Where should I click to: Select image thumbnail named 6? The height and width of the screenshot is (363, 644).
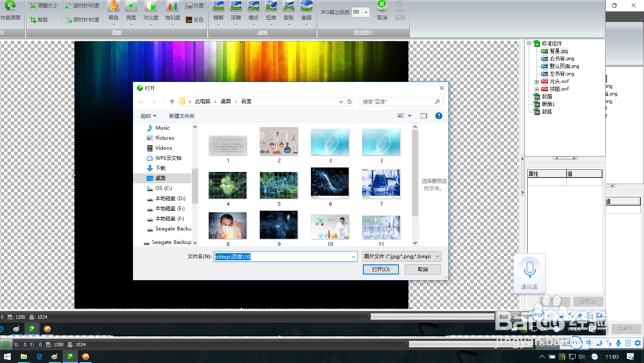(330, 182)
